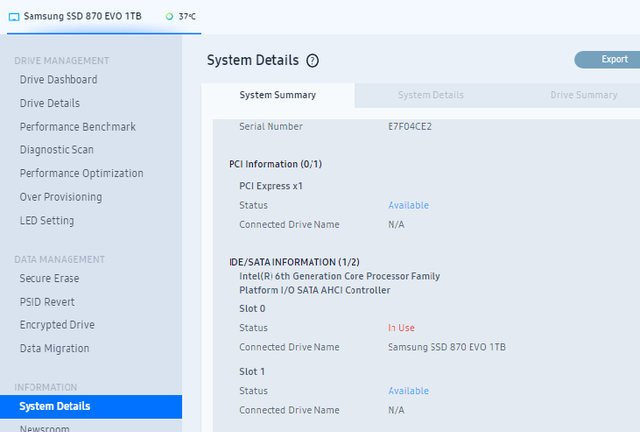Open Over Provisioning settings
Image resolution: width=640 pixels, height=432 pixels.
tap(61, 197)
